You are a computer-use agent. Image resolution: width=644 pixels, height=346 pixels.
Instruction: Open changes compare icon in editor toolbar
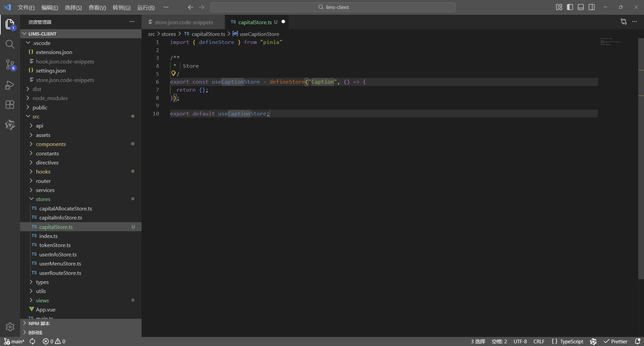point(624,22)
